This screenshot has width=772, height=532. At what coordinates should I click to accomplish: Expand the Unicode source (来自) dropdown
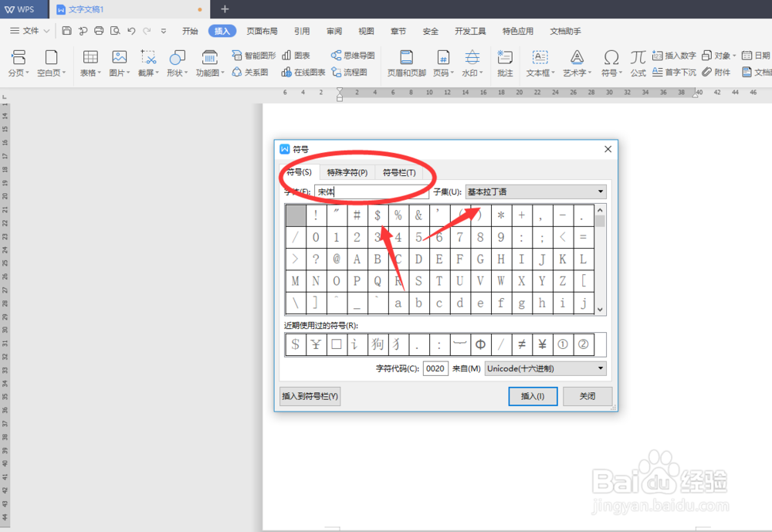coord(600,368)
